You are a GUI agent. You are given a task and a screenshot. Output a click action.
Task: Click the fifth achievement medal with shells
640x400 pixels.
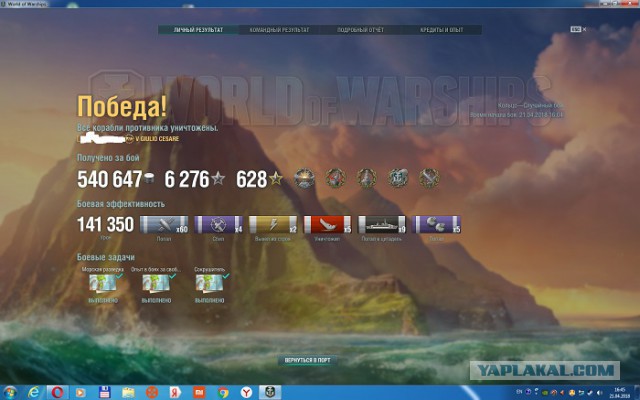tap(429, 178)
